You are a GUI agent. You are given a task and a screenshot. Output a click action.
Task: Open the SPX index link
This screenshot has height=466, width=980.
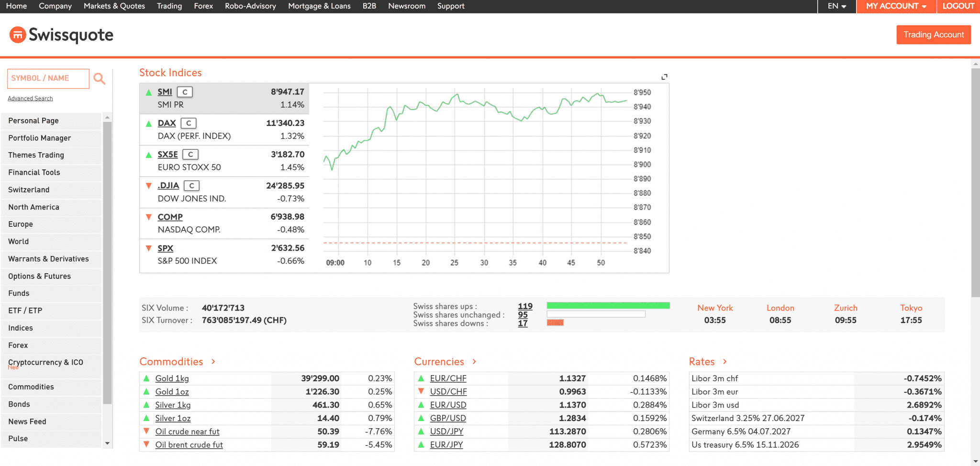click(x=166, y=248)
